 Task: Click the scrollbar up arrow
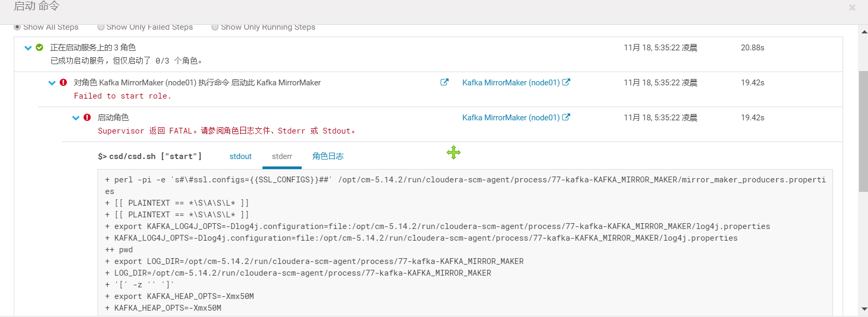[x=864, y=32]
